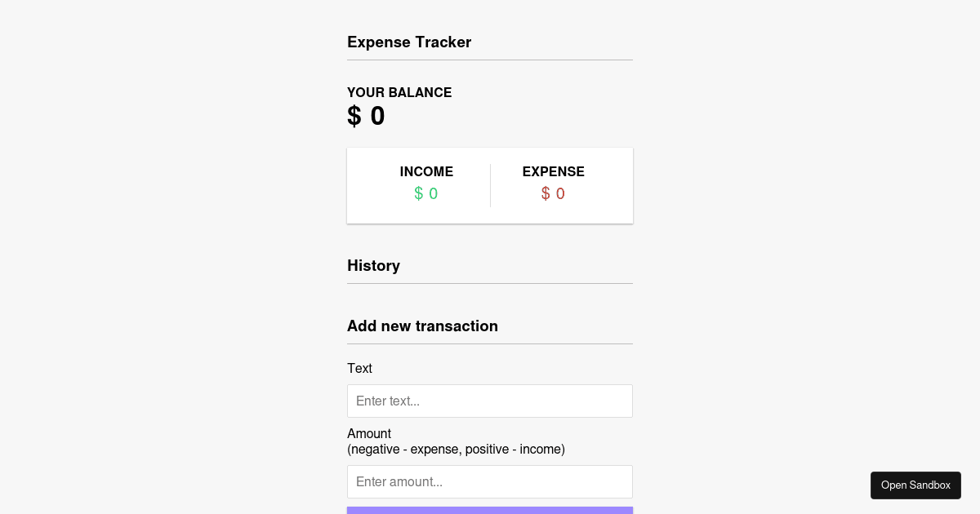
Task: Focus the Enter amount input field
Action: click(x=490, y=482)
